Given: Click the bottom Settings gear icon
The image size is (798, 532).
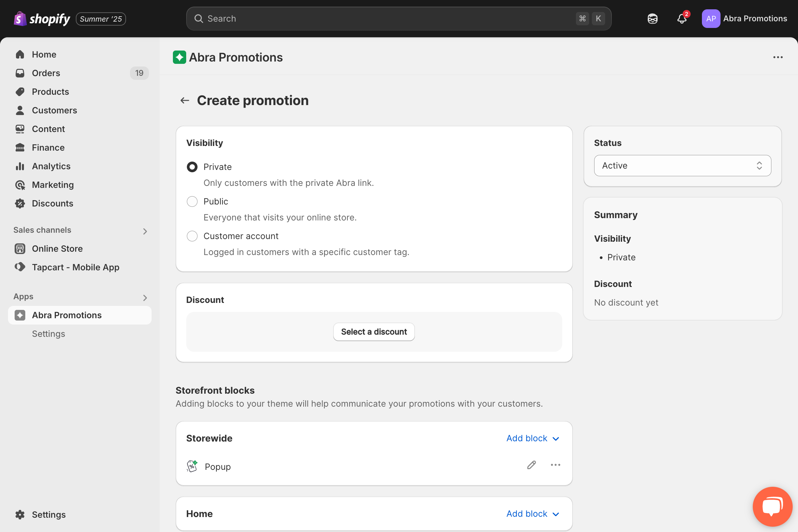Looking at the screenshot, I should tap(20, 515).
